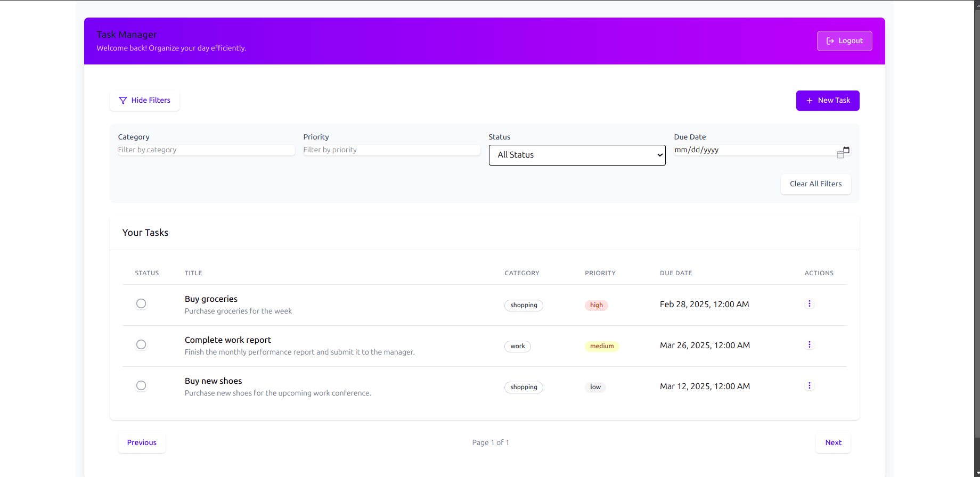This screenshot has height=477, width=980.
Task: Click the ACTIONS column header
Action: [819, 273]
